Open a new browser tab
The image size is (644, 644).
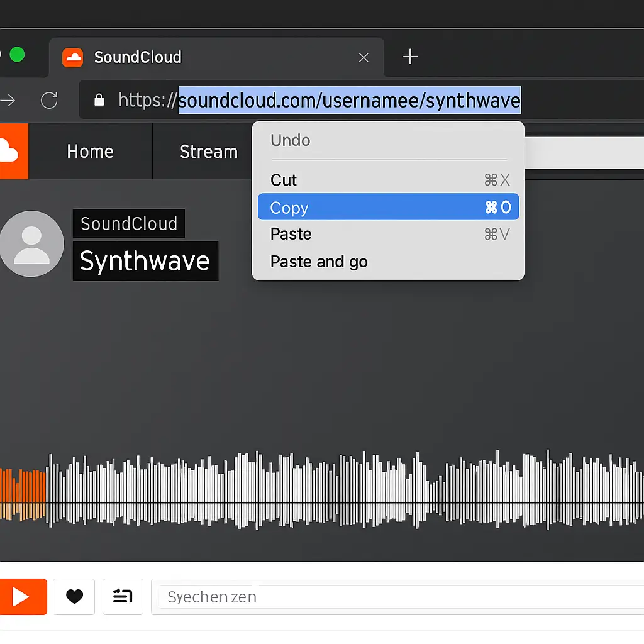pyautogui.click(x=410, y=57)
